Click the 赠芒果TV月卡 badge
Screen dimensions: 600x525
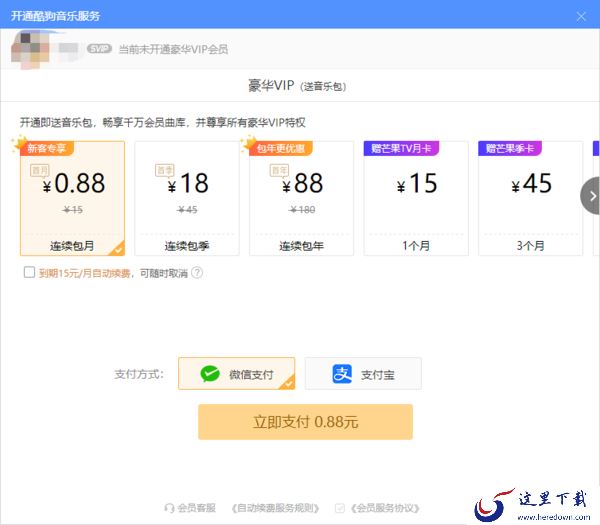(401, 148)
